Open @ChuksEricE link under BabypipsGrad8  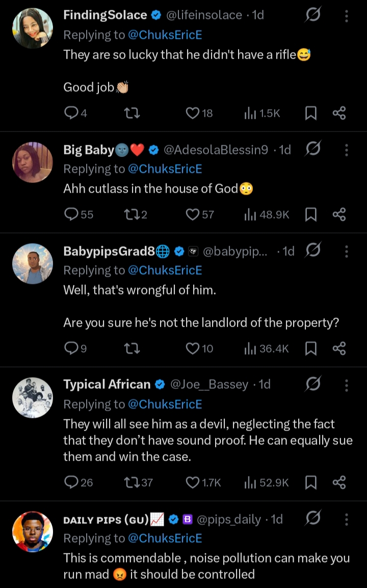tap(165, 270)
